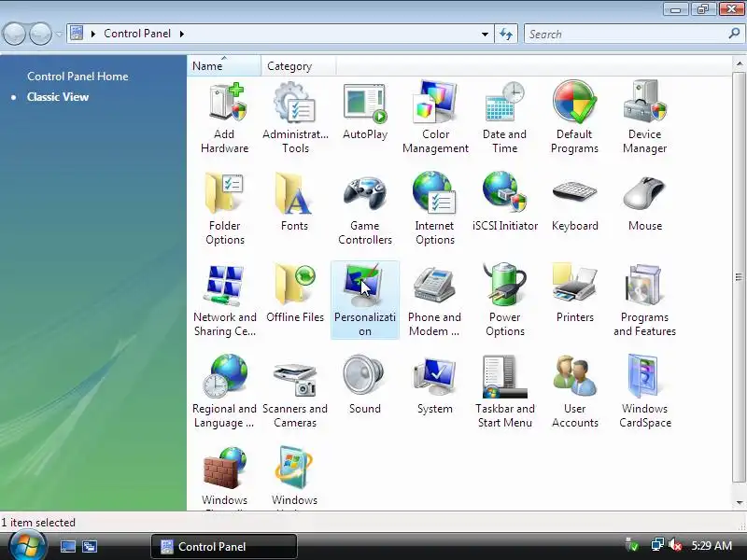The width and height of the screenshot is (747, 560).
Task: Refresh the Control Panel view
Action: coord(506,34)
